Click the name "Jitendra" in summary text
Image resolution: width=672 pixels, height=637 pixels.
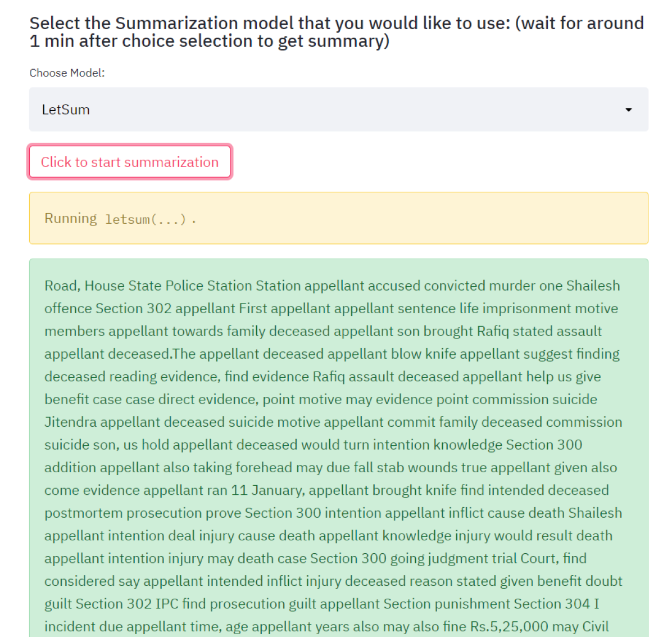click(70, 422)
